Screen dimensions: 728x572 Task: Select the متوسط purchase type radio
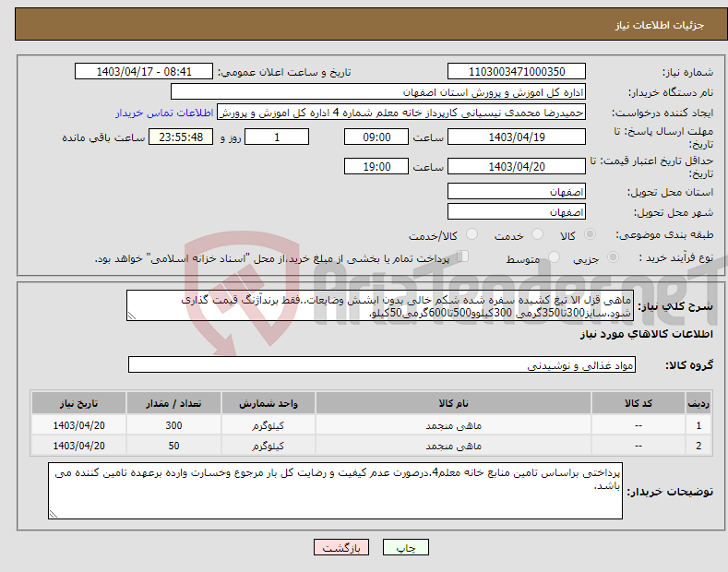(554, 257)
